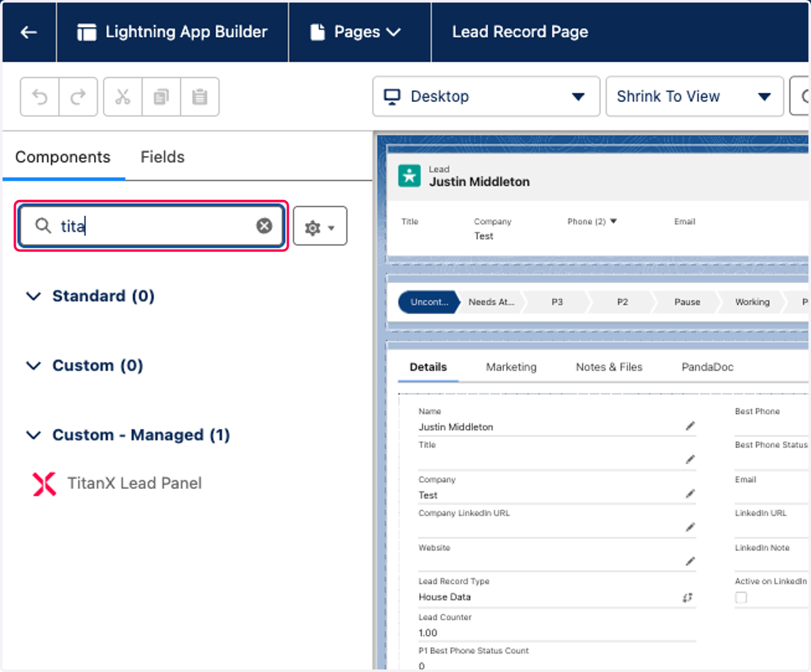This screenshot has height=672, width=811.
Task: Select the Working path stage
Action: coord(752,302)
